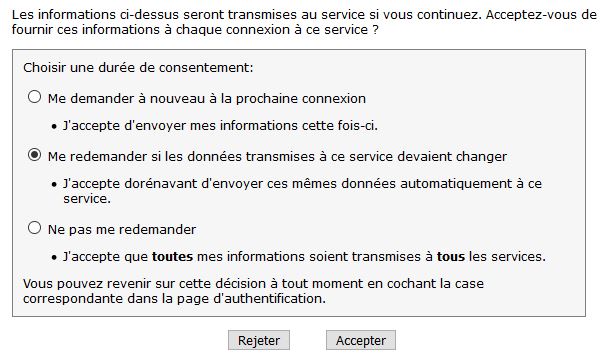
Task: Click the 'Choisir une durée de consentement:' heading
Action: pyautogui.click(x=138, y=68)
